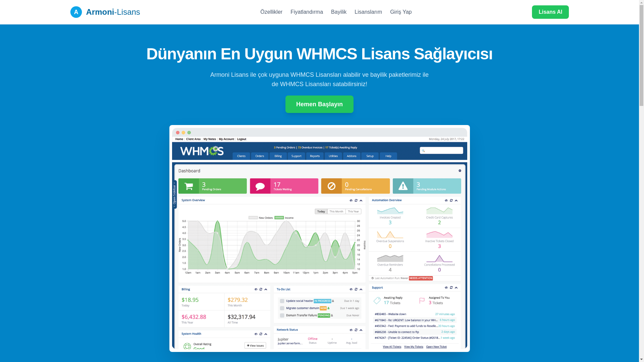Select the Help tab in WHMCS
The height and width of the screenshot is (362, 644).
[388, 156]
